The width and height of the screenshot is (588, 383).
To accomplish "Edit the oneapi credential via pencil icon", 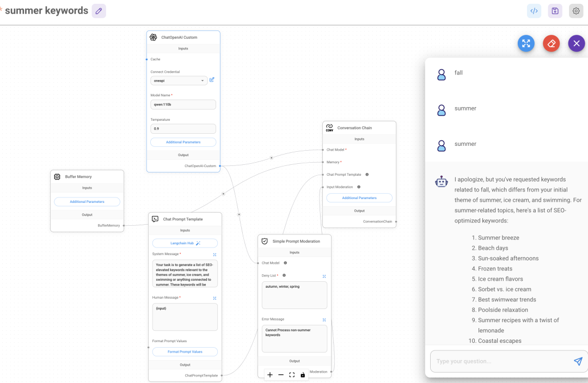I will coord(212,79).
